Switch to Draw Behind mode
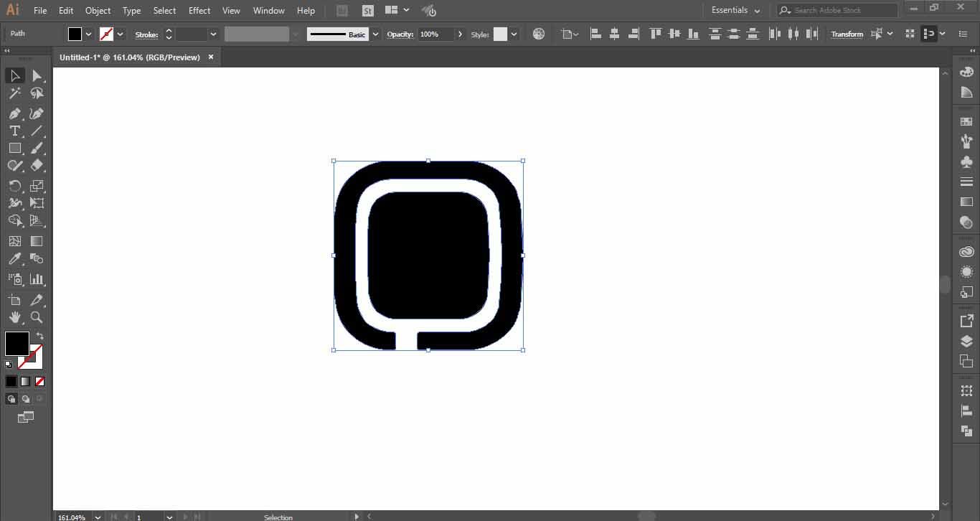Viewport: 980px width, 521px height. [26, 399]
